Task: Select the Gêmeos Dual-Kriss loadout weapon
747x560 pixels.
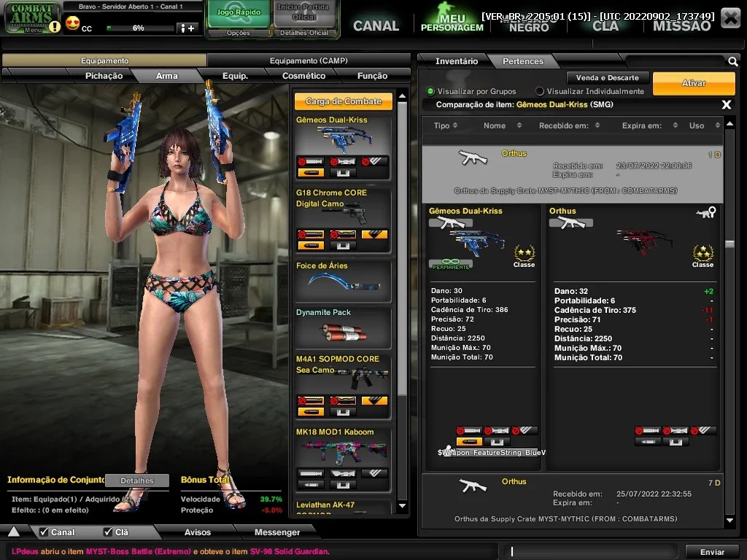Action: [x=343, y=147]
